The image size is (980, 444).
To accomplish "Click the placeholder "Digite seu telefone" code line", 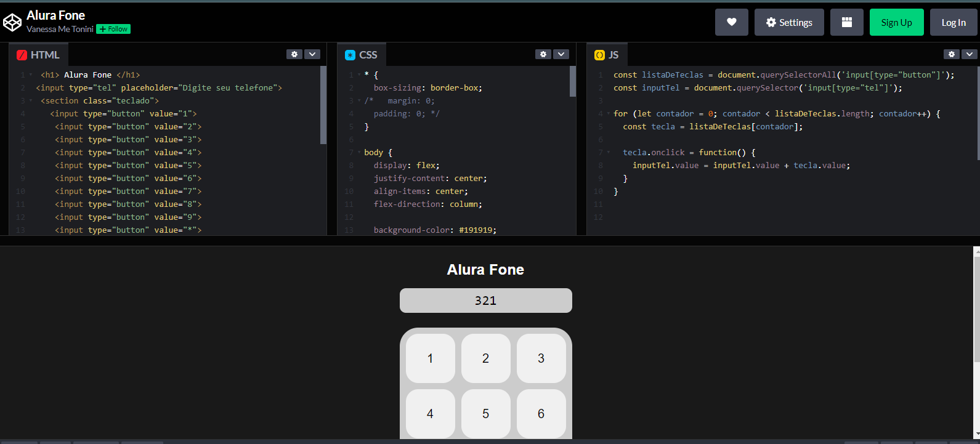I will coord(159,87).
